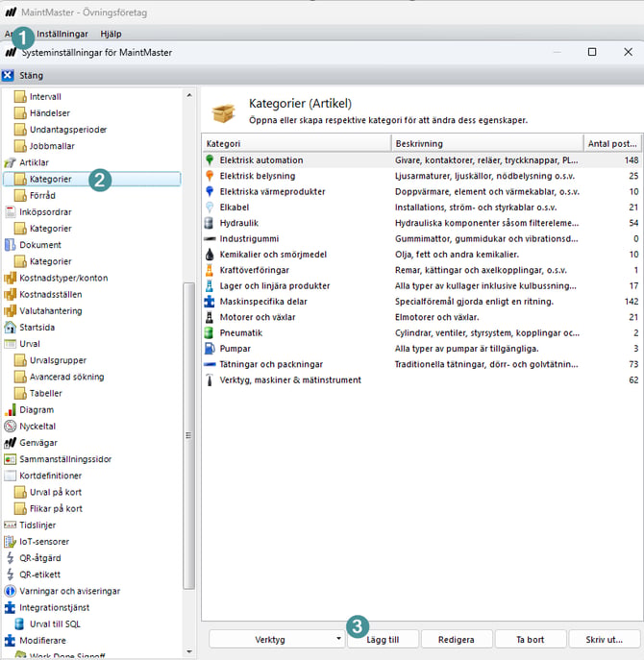Click the Motorer och växlar black flask icon

pyautogui.click(x=210, y=317)
